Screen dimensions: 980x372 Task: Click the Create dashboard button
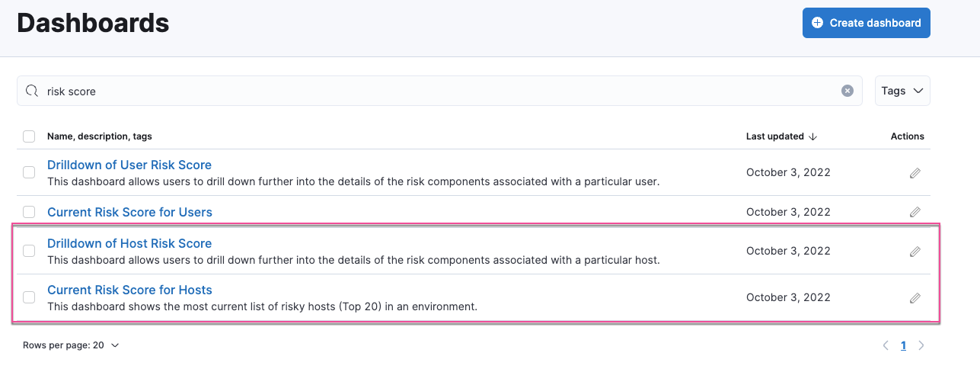click(x=866, y=23)
